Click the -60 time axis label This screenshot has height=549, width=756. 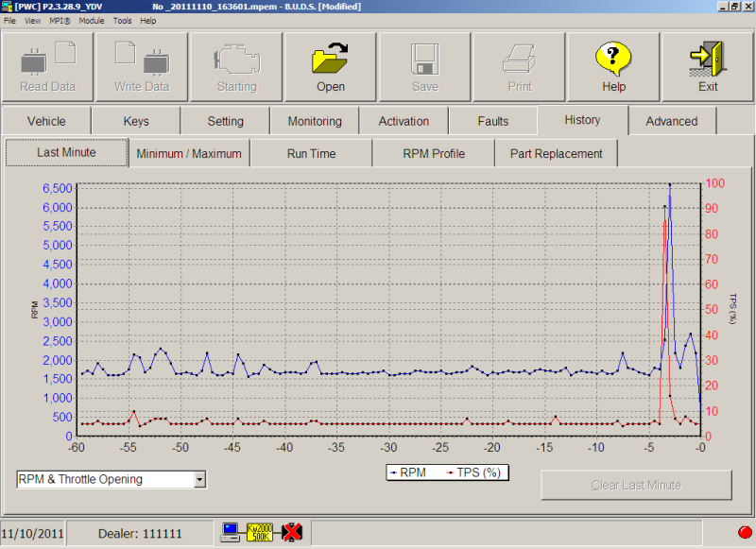[77, 447]
